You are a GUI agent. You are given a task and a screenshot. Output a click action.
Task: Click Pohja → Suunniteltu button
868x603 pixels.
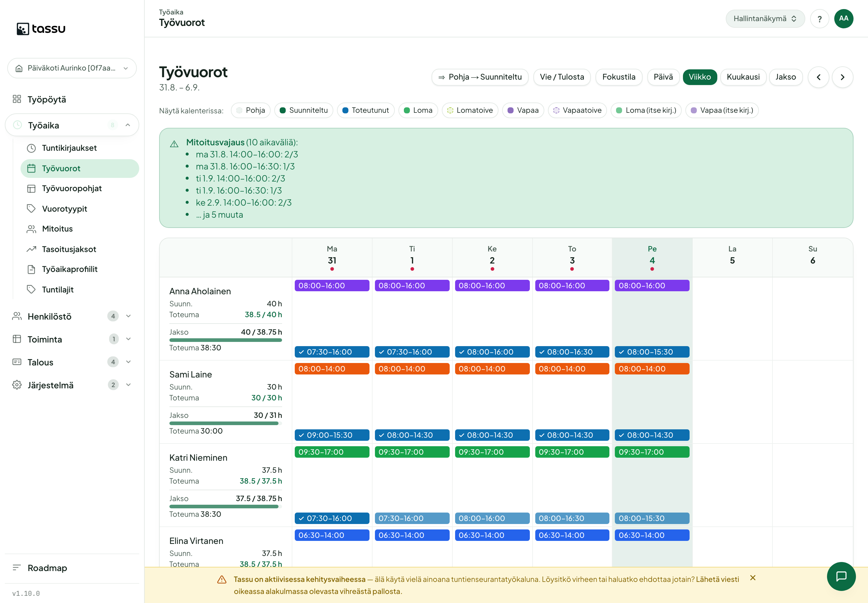480,77
